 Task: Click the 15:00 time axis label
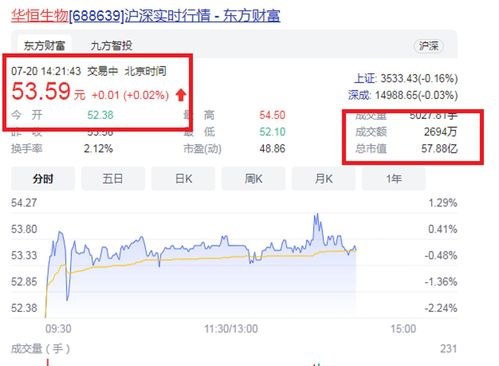[403, 329]
